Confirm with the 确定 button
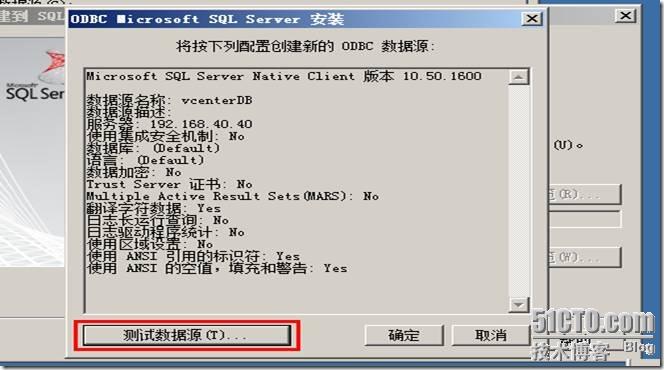The width and height of the screenshot is (664, 370). pos(404,335)
